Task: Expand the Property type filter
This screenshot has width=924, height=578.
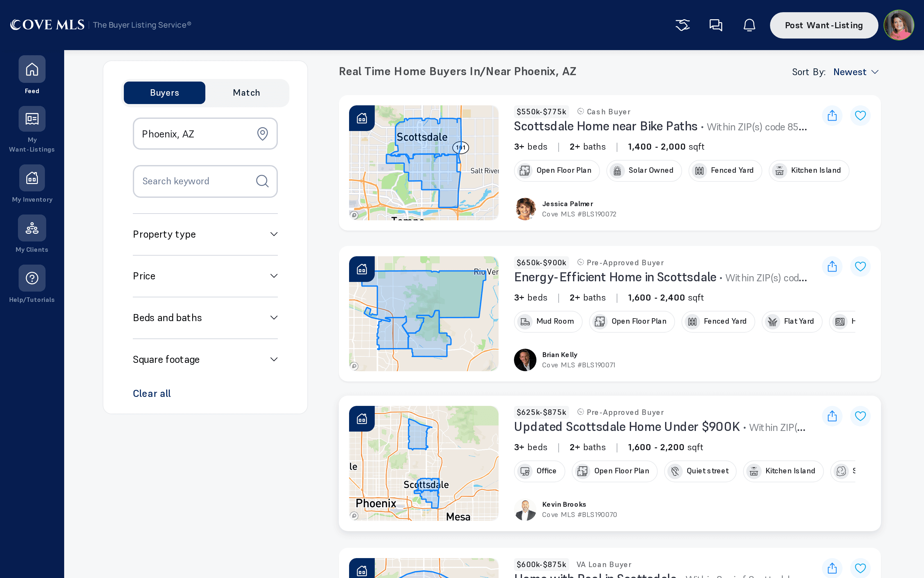Action: (205, 234)
